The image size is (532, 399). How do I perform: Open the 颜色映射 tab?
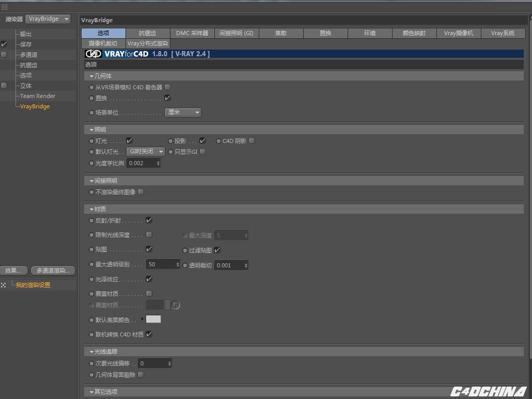tap(414, 33)
